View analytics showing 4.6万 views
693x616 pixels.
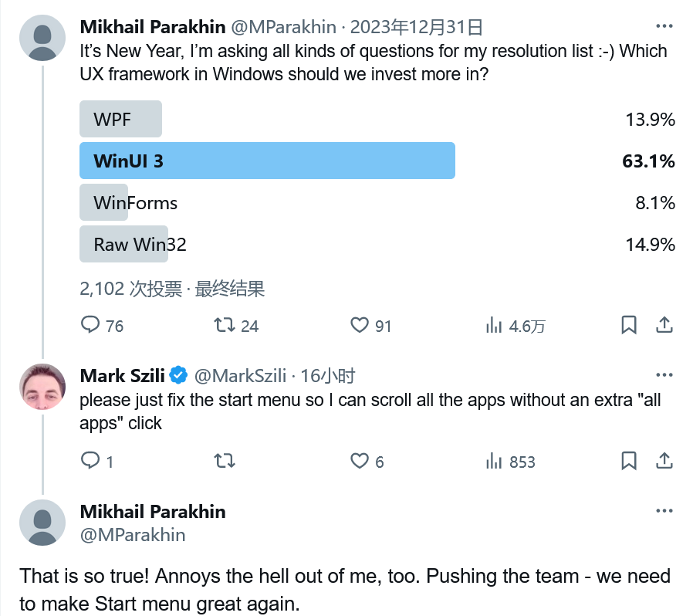[x=516, y=326]
